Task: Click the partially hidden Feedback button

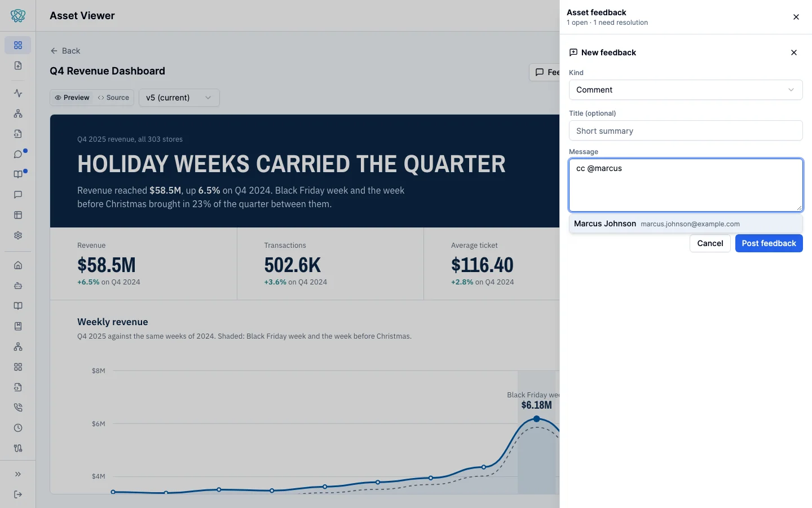Action: coord(545,72)
